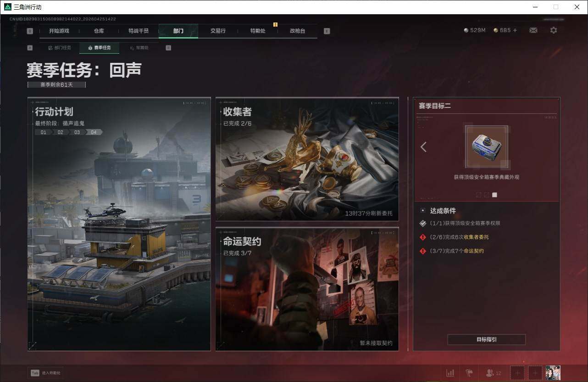588x382 pixels.
Task: Open the 交易行 menu item
Action: coord(217,31)
